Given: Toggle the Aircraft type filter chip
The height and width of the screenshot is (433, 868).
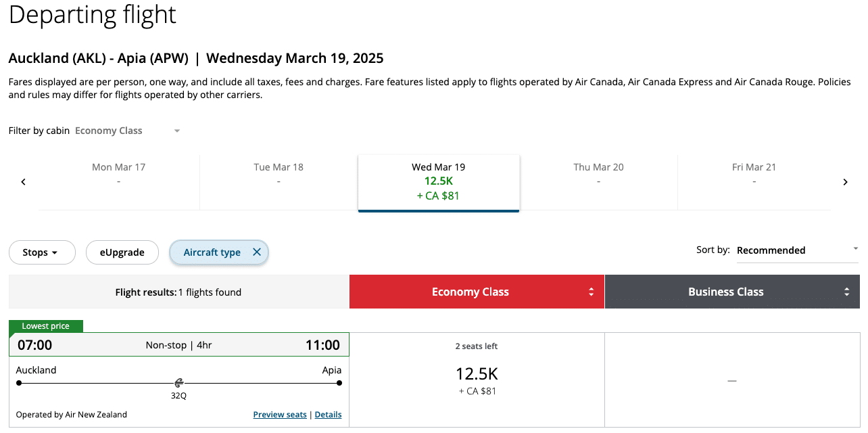Looking at the screenshot, I should tap(212, 252).
